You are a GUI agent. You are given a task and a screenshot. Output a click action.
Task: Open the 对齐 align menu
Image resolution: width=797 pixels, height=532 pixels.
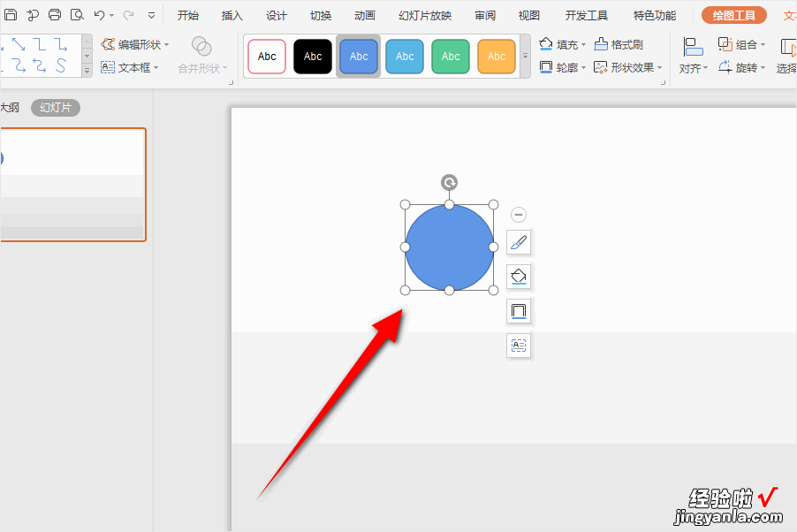coord(694,56)
